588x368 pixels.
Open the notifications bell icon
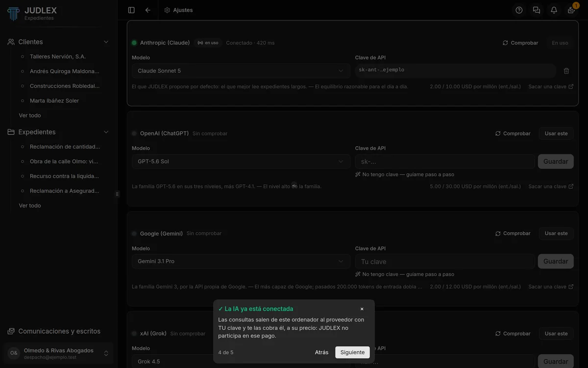pyautogui.click(x=554, y=10)
